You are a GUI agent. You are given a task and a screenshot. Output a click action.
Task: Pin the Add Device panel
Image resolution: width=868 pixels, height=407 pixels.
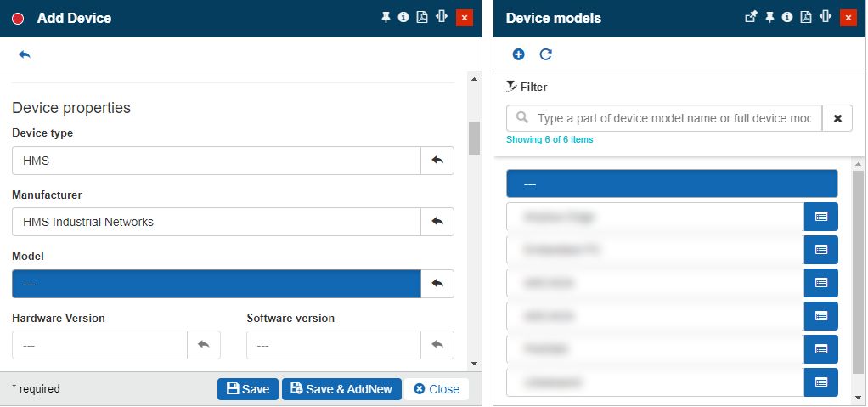coord(386,17)
